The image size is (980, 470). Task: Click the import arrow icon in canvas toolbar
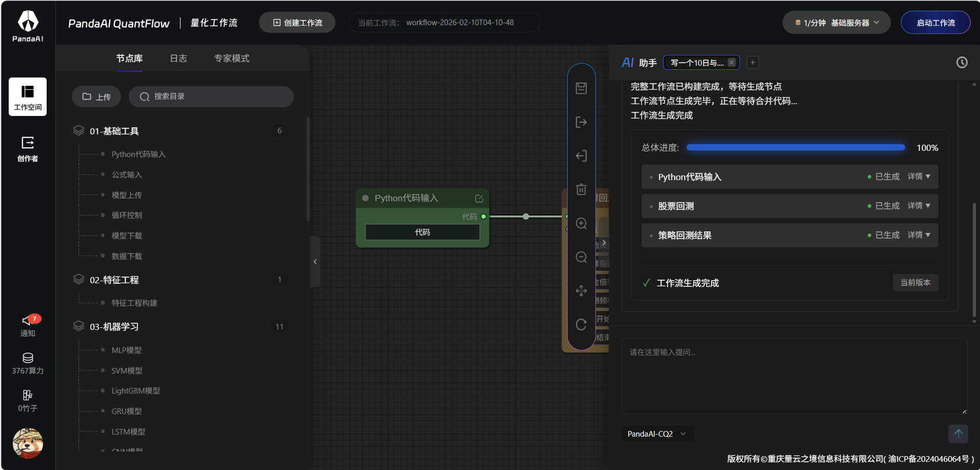tap(581, 156)
